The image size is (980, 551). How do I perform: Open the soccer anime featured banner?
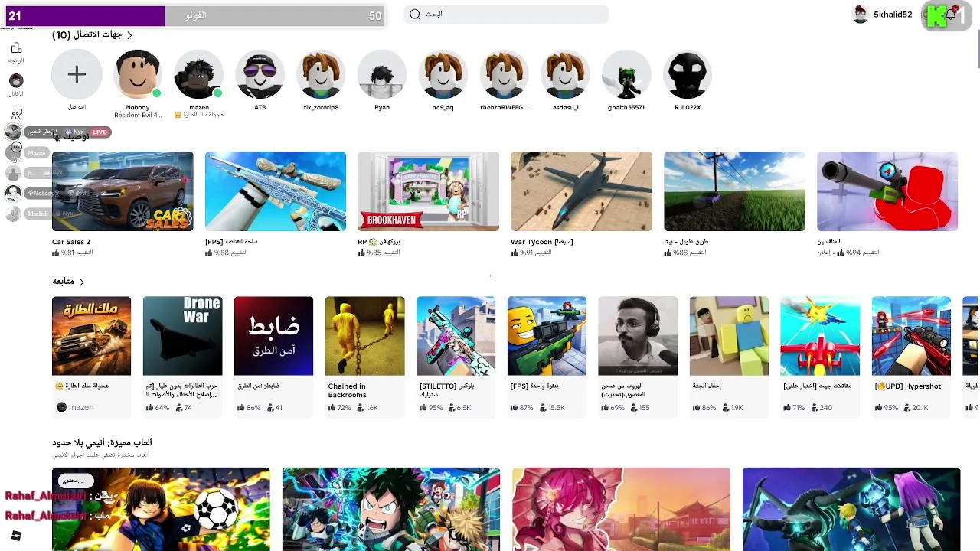[x=161, y=509]
